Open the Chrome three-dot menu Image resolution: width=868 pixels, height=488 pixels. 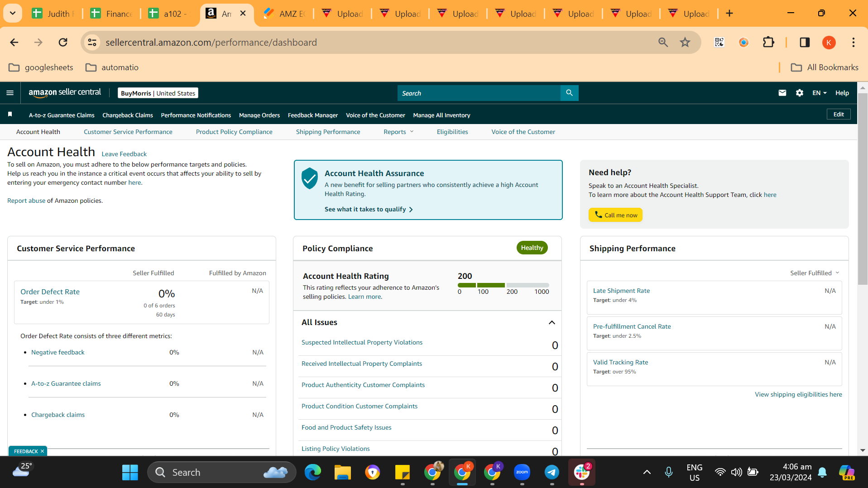pos(853,43)
